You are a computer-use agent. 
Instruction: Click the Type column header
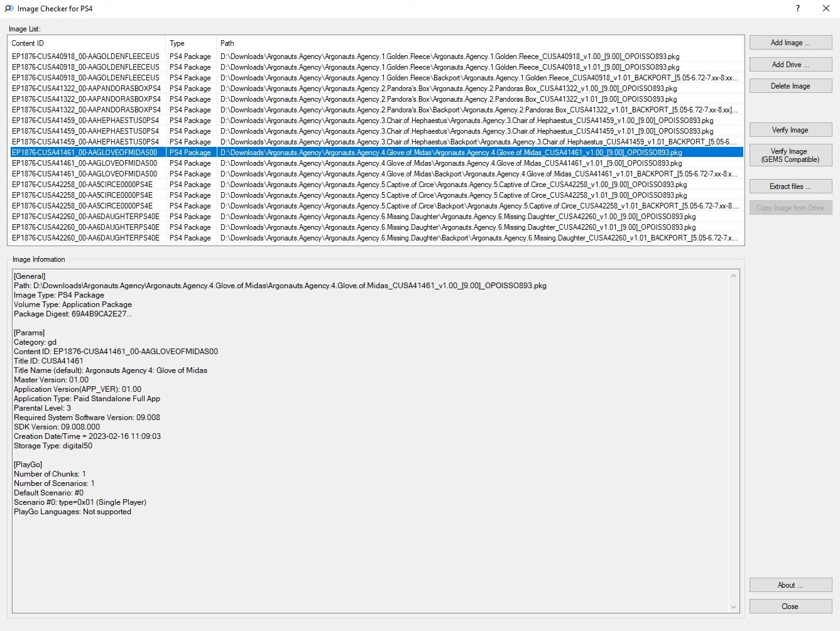(190, 43)
